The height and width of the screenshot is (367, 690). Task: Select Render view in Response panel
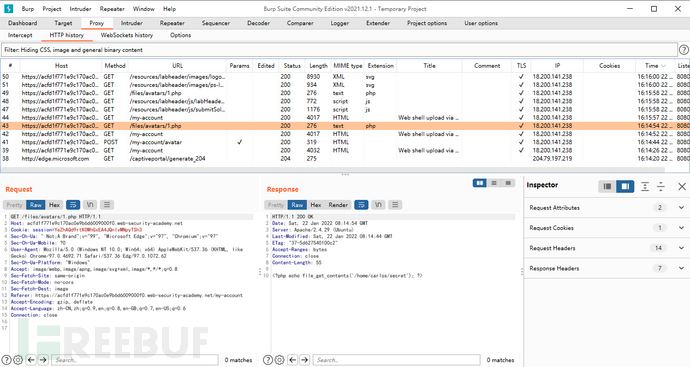pos(338,205)
